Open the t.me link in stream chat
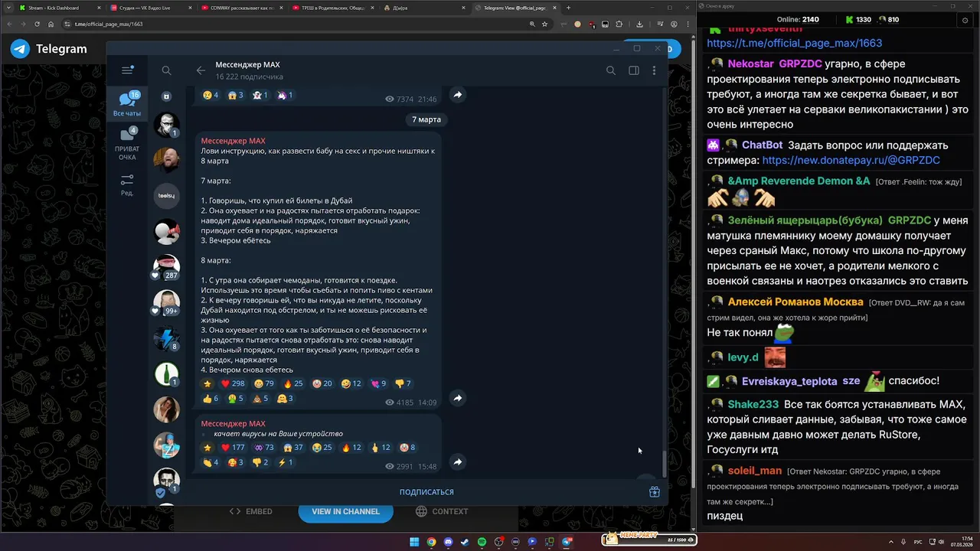The height and width of the screenshot is (551, 980). pyautogui.click(x=794, y=44)
